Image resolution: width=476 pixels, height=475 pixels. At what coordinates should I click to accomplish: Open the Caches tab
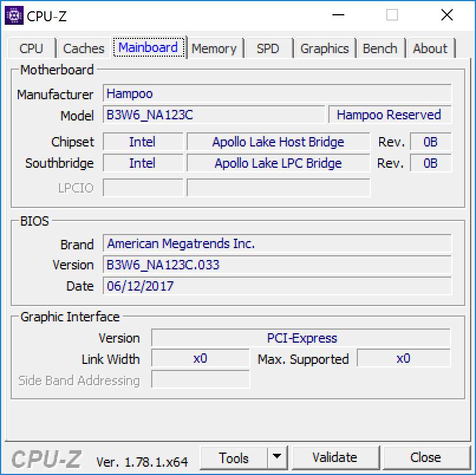(83, 48)
